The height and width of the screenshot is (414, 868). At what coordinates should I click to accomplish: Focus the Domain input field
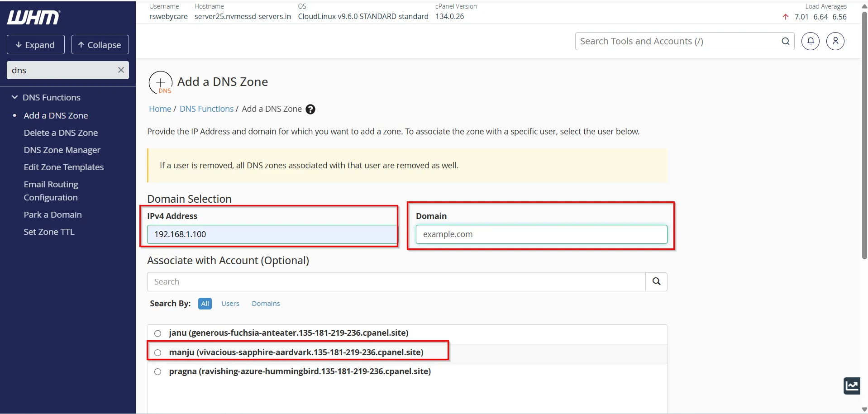[x=541, y=234]
